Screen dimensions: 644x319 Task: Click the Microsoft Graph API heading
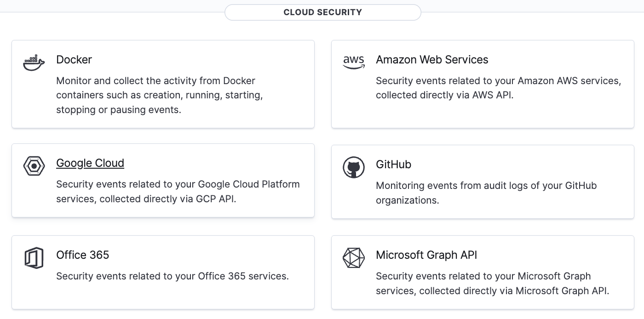[x=427, y=255]
